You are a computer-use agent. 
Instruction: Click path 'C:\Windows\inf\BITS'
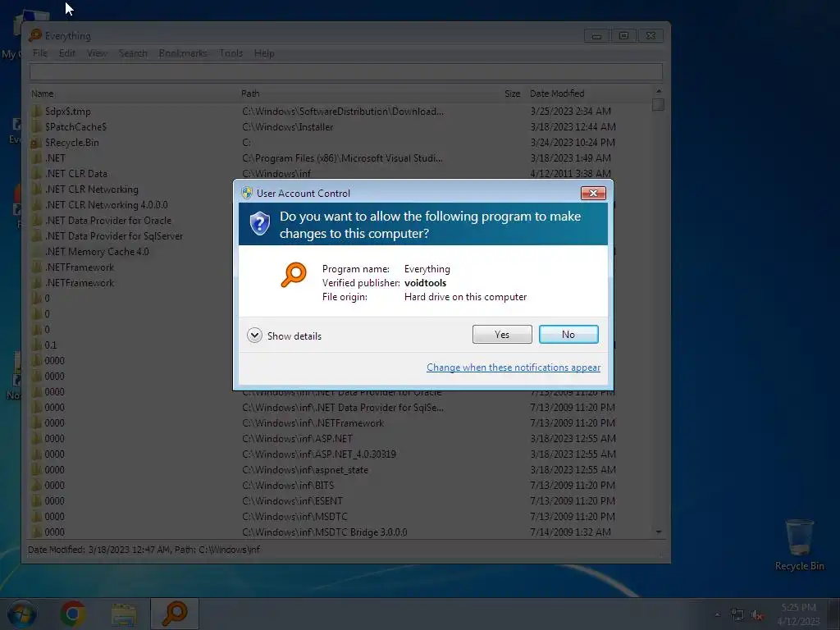[x=288, y=486]
